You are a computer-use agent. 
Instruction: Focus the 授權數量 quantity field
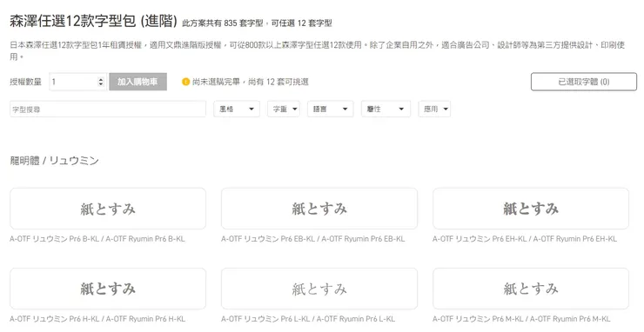[78, 82]
